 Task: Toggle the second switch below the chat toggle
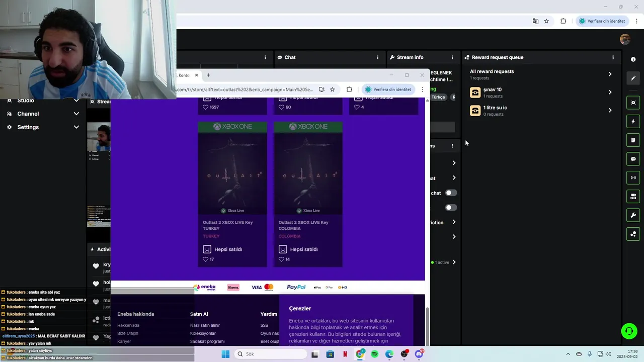click(451, 207)
